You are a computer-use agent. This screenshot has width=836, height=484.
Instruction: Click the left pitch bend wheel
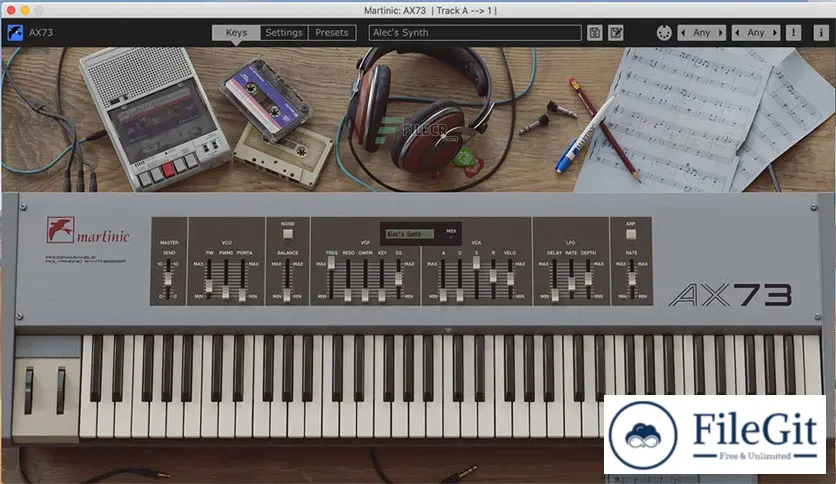click(29, 391)
